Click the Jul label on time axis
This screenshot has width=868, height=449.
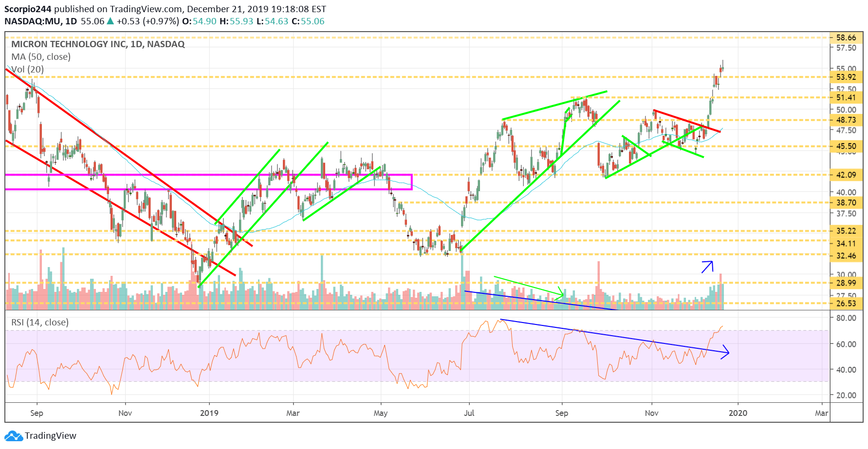(x=469, y=413)
